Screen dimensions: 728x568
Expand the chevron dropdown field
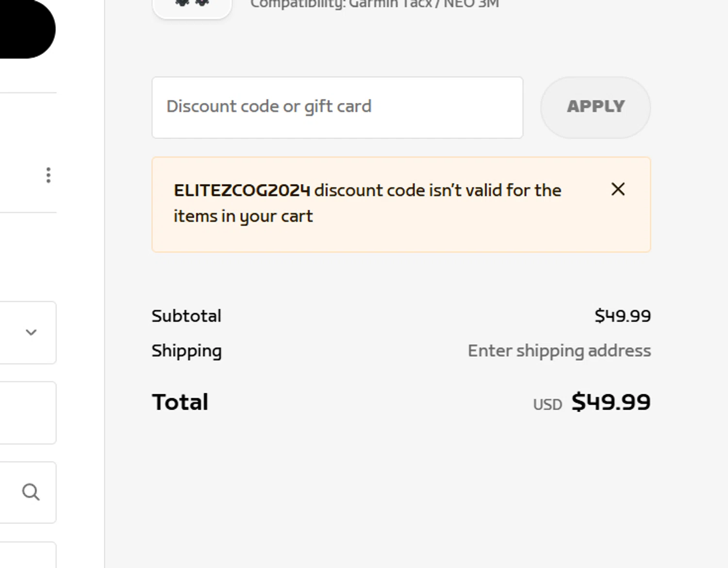point(31,333)
